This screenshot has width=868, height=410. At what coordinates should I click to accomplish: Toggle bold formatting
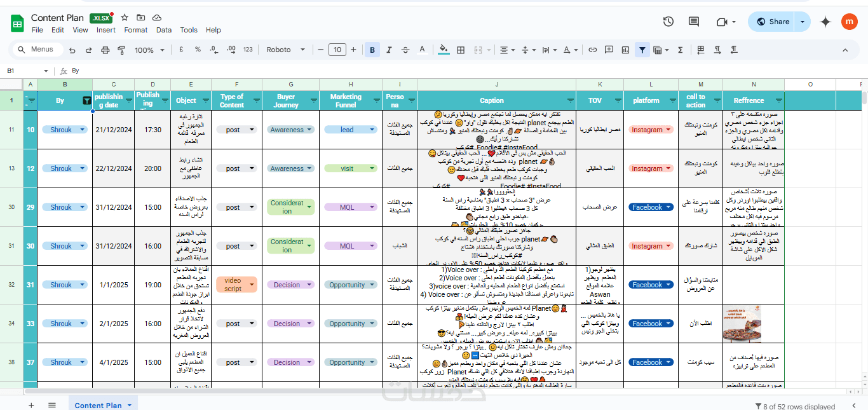coord(372,50)
